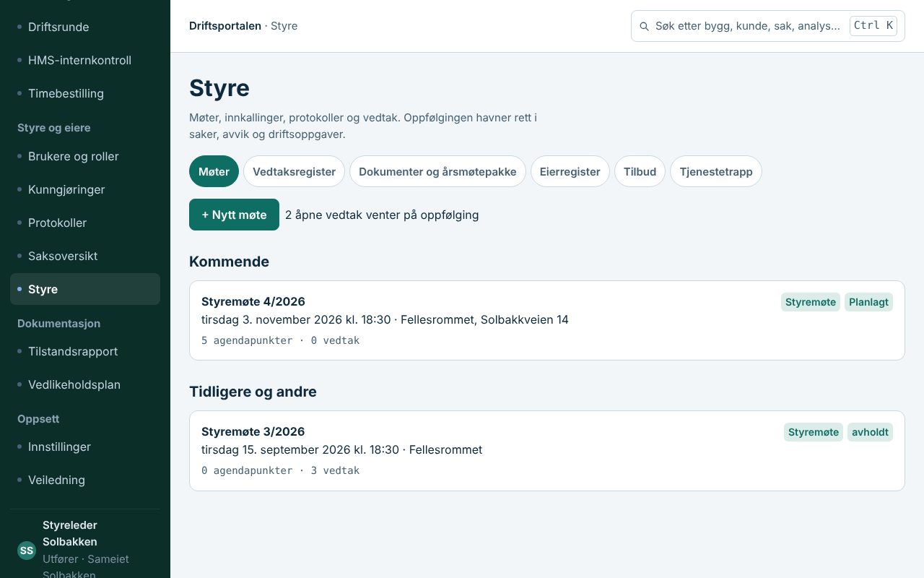Click the + Nytt møte button

pyautogui.click(x=234, y=215)
